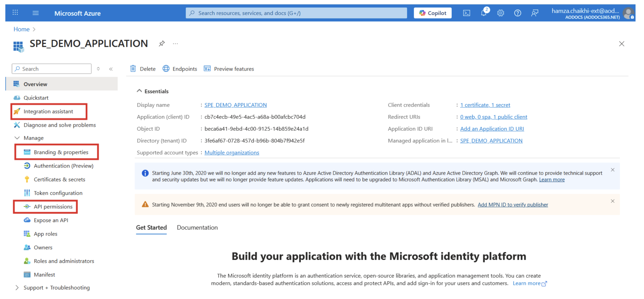The image size is (644, 299).
Task: Select the Directory (tenant) ID value
Action: click(255, 141)
